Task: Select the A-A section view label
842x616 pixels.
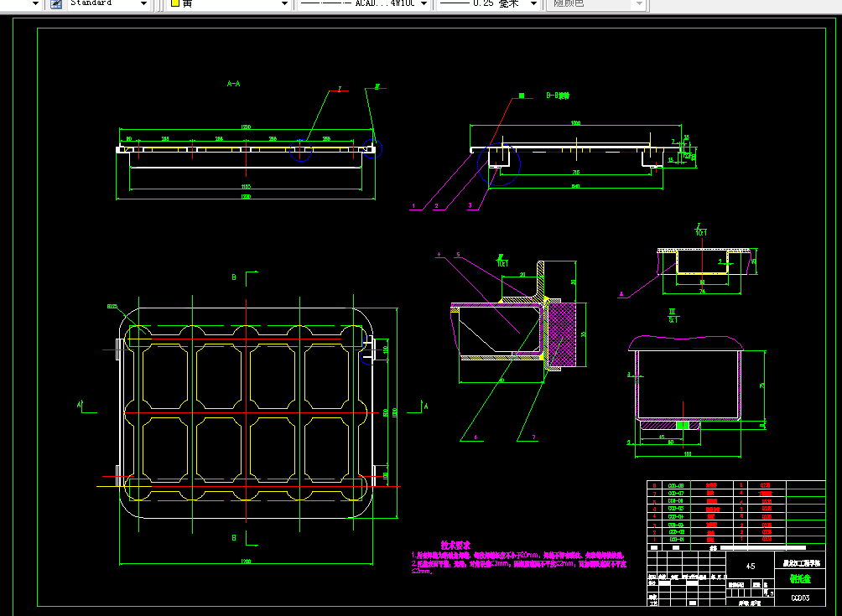Action: click(234, 84)
